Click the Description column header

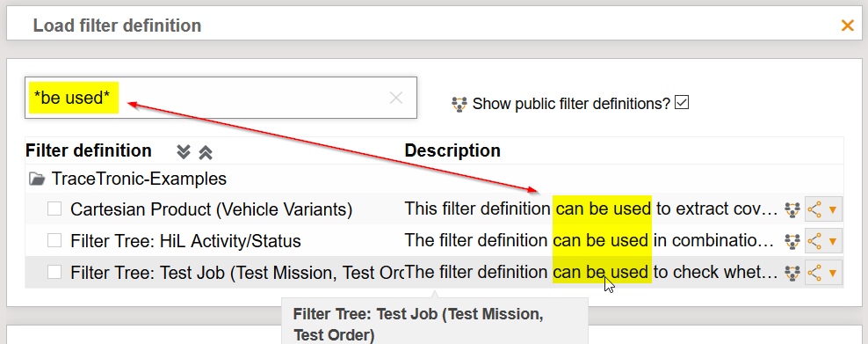pyautogui.click(x=452, y=150)
